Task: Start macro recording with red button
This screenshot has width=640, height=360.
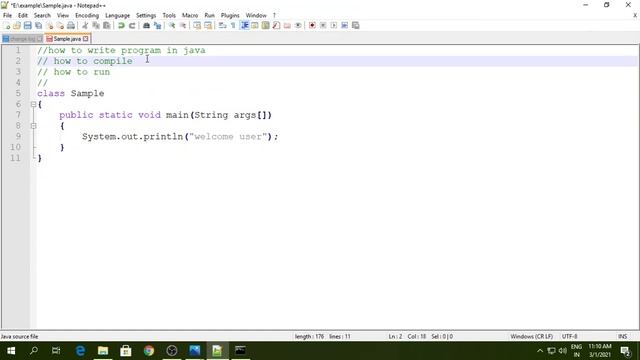Action: [x=312, y=25]
